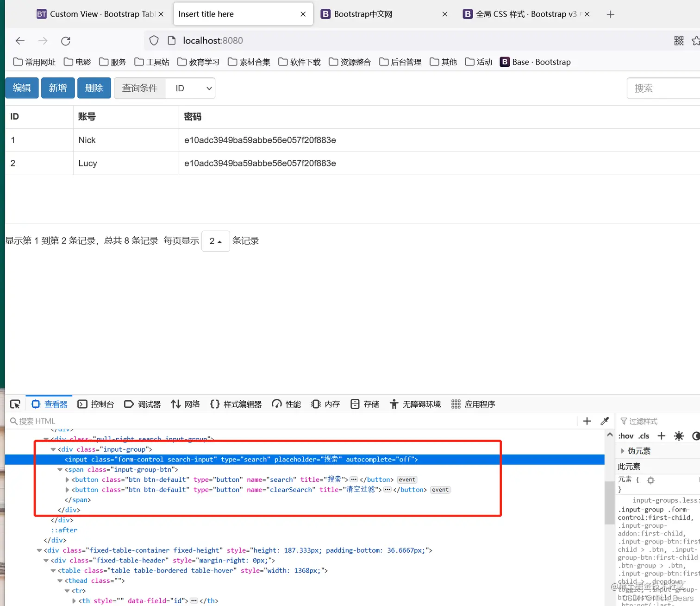Click the 编辑 edit button

(x=22, y=88)
